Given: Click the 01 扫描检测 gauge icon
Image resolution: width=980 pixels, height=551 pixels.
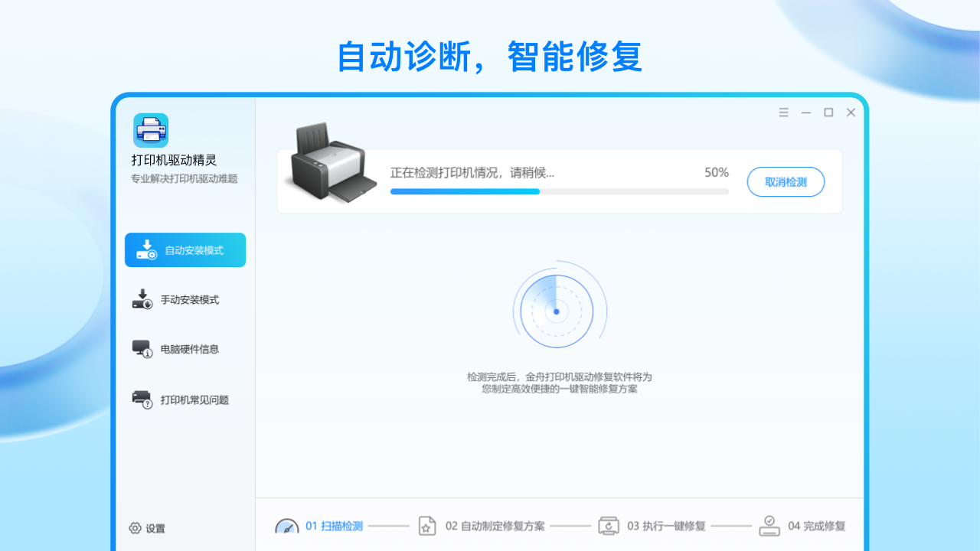Looking at the screenshot, I should (x=286, y=526).
